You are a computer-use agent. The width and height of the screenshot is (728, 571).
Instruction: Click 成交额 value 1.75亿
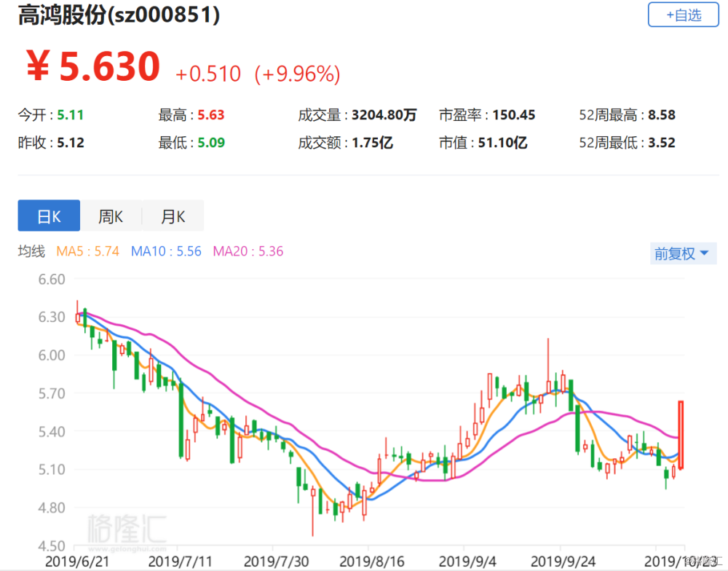click(372, 143)
